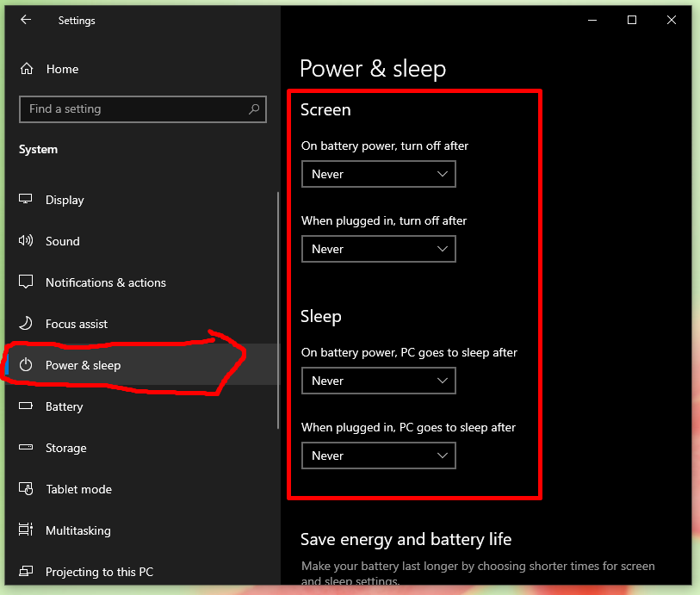The image size is (700, 595).
Task: Minimize the Settings window
Action: point(592,20)
